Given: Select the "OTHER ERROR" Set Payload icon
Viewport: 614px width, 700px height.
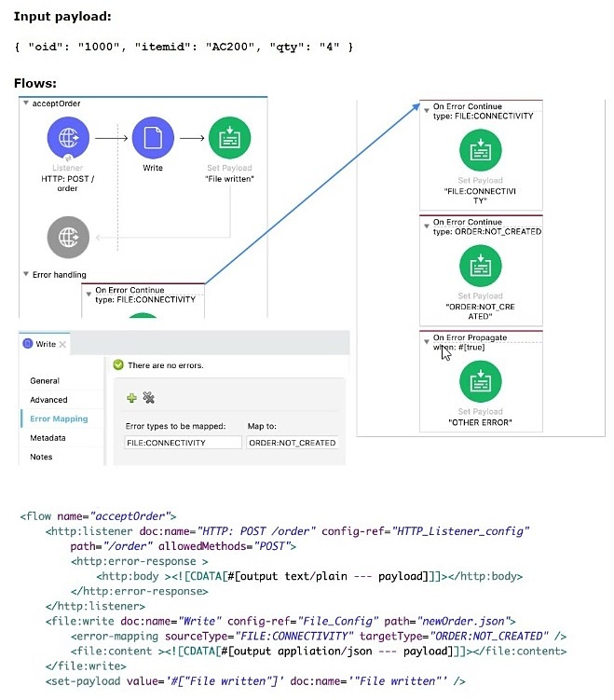Looking at the screenshot, I should point(481,381).
